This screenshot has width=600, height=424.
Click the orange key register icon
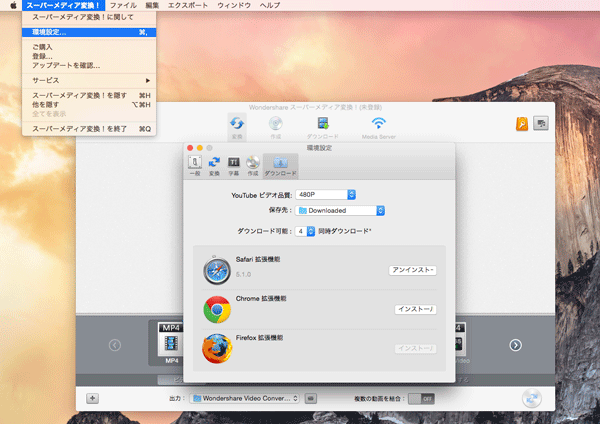point(522,124)
